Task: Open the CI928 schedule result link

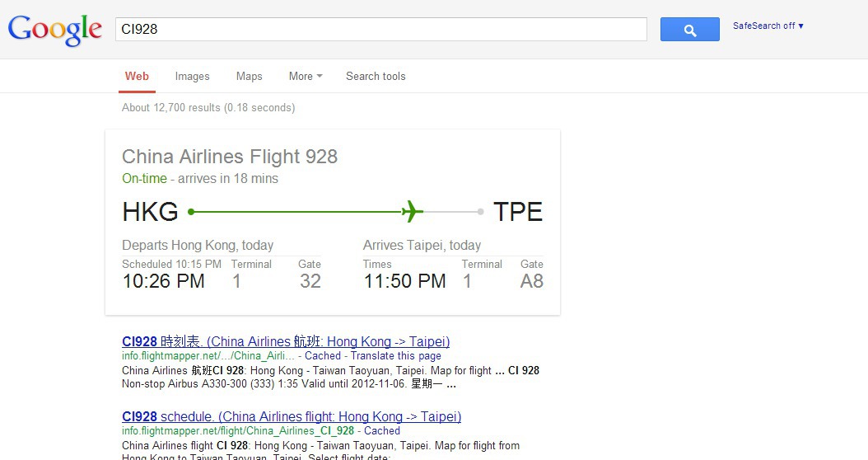Action: point(292,416)
